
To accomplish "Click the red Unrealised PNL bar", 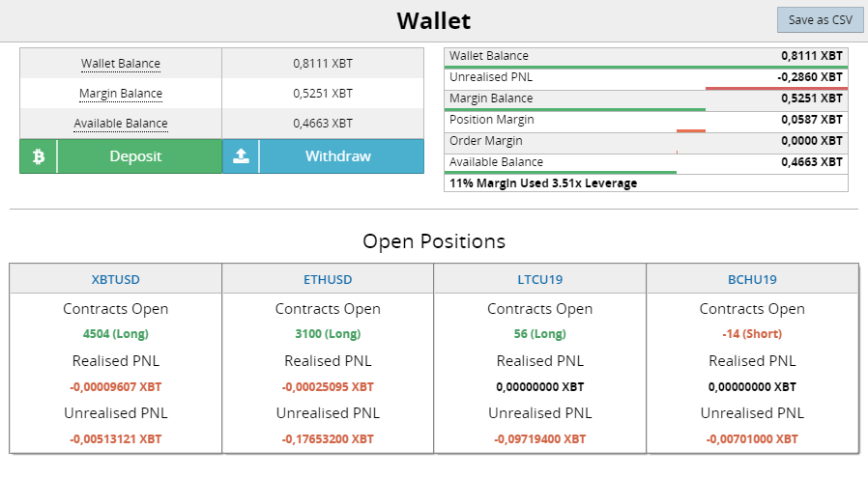I will click(x=777, y=89).
